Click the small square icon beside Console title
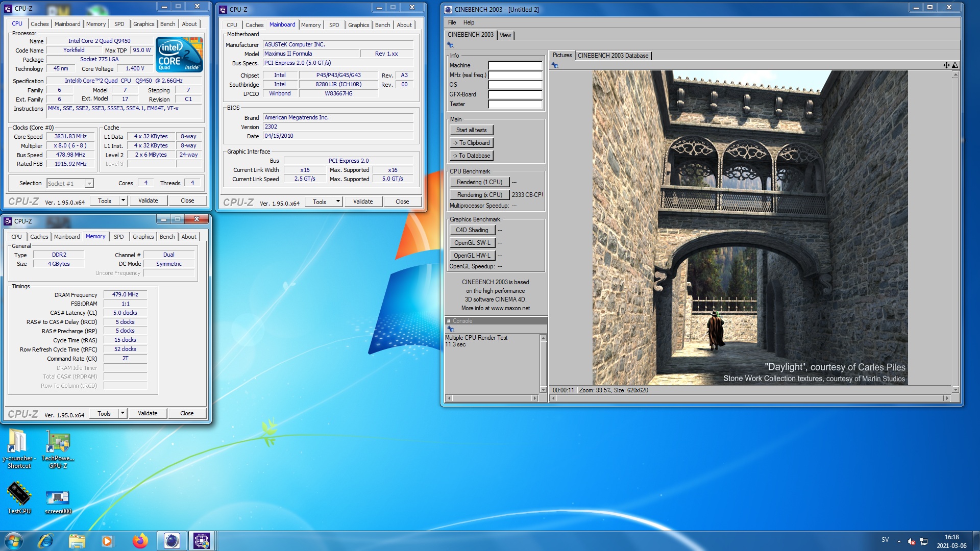This screenshot has height=551, width=980. click(449, 321)
